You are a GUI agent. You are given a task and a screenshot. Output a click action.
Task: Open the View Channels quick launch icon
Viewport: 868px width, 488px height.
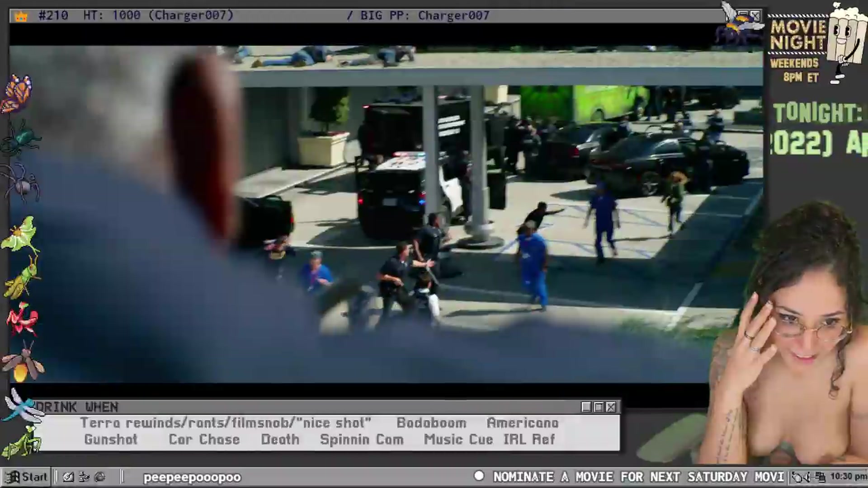pyautogui.click(x=84, y=477)
